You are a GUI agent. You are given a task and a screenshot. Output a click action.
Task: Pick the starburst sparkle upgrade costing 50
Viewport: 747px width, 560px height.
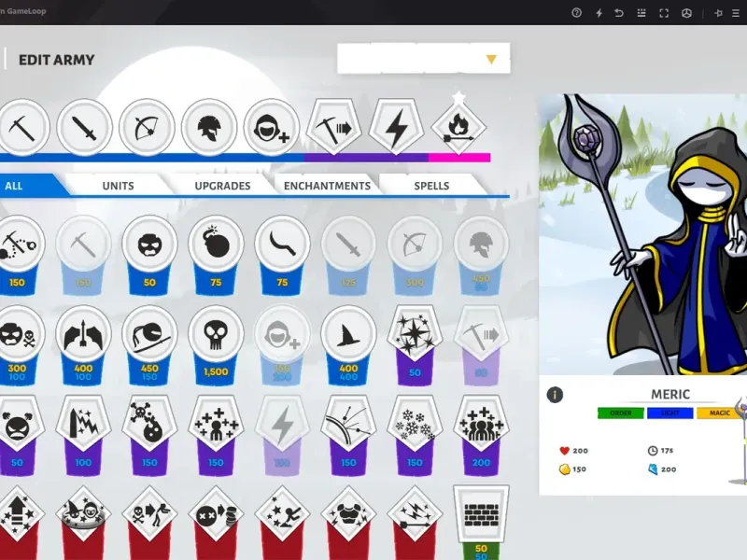[415, 345]
